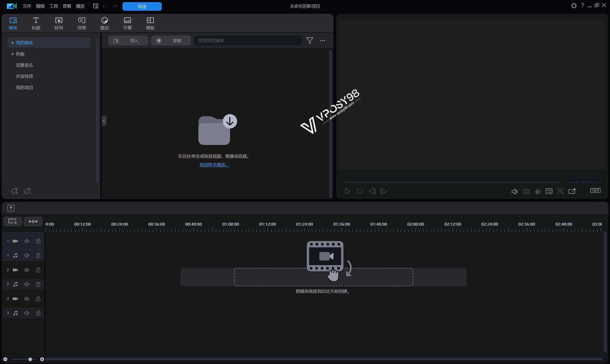Click the timeline zoom slider handle
Image resolution: width=610 pixels, height=364 pixels.
pos(30,359)
